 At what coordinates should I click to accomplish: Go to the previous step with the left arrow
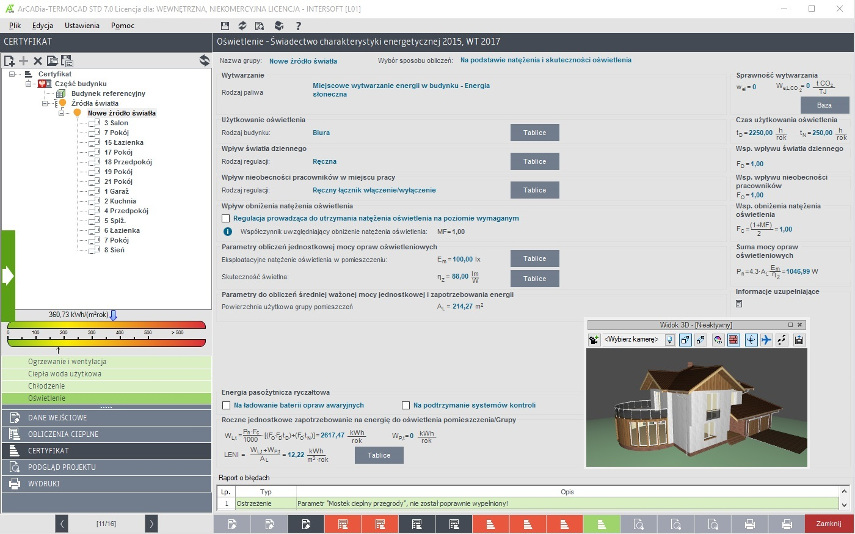pyautogui.click(x=62, y=524)
